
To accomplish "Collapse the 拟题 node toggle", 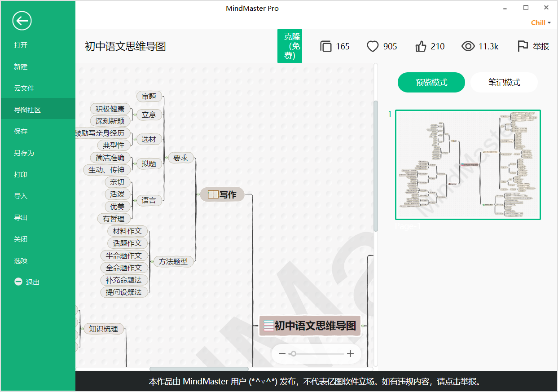I will tap(134, 164).
